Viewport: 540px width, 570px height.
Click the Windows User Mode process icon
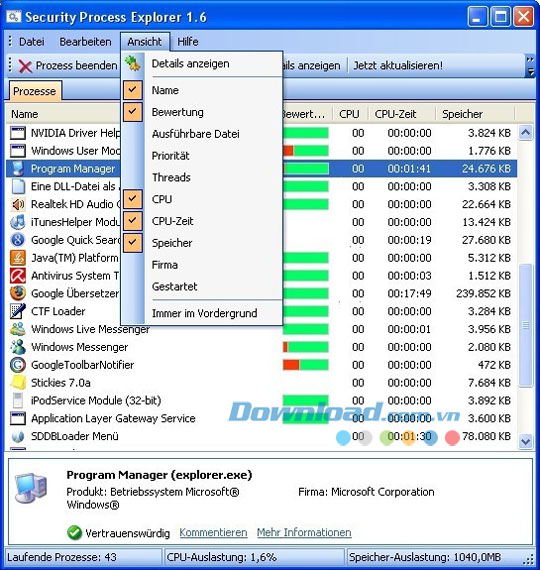[18, 151]
